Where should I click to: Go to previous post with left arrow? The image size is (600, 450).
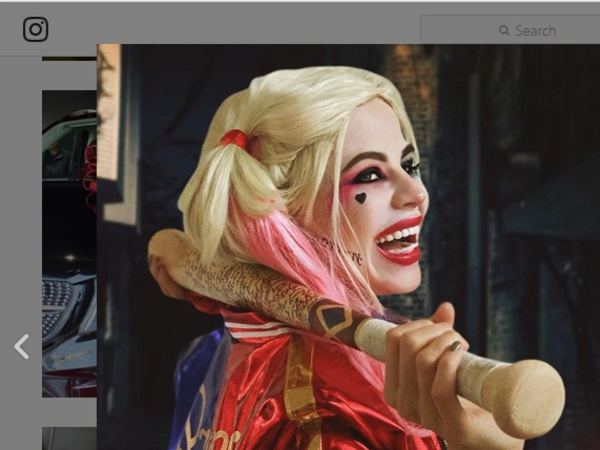[22, 347]
